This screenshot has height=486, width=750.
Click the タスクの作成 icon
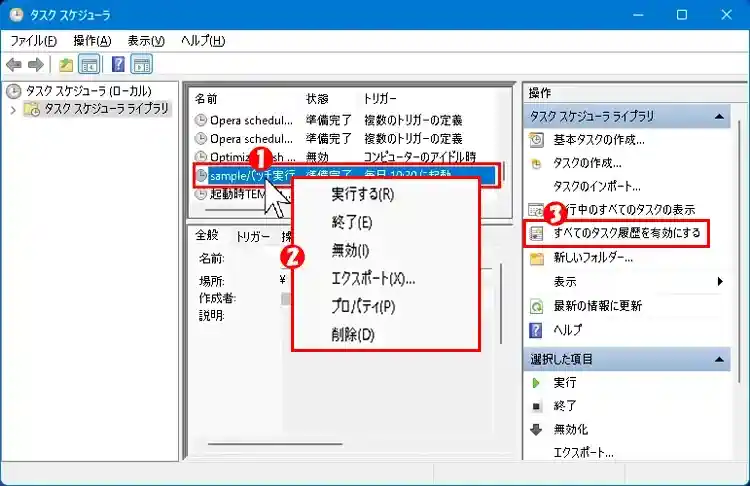click(x=536, y=164)
